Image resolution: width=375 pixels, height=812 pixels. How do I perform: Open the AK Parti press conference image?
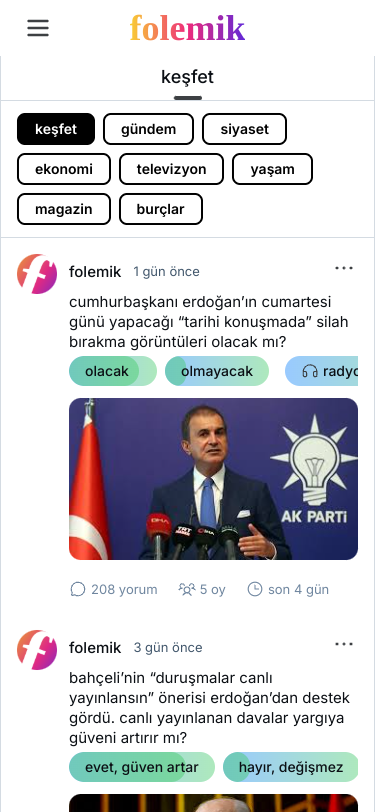[213, 479]
